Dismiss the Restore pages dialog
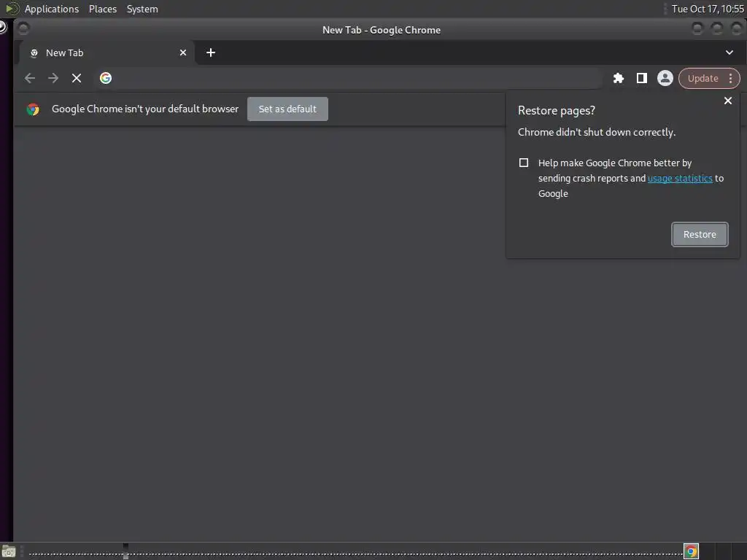Image resolution: width=747 pixels, height=560 pixels. 727,101
